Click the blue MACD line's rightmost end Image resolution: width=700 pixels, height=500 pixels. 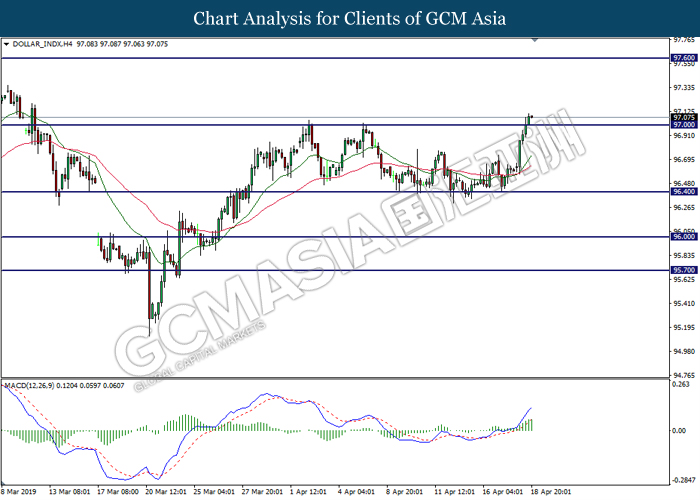coord(531,408)
